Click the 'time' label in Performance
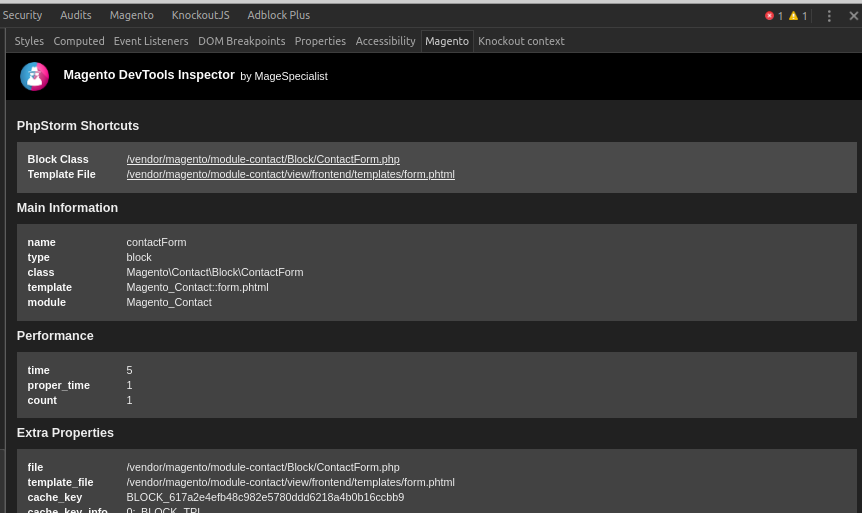The height and width of the screenshot is (513, 862). [x=38, y=371]
